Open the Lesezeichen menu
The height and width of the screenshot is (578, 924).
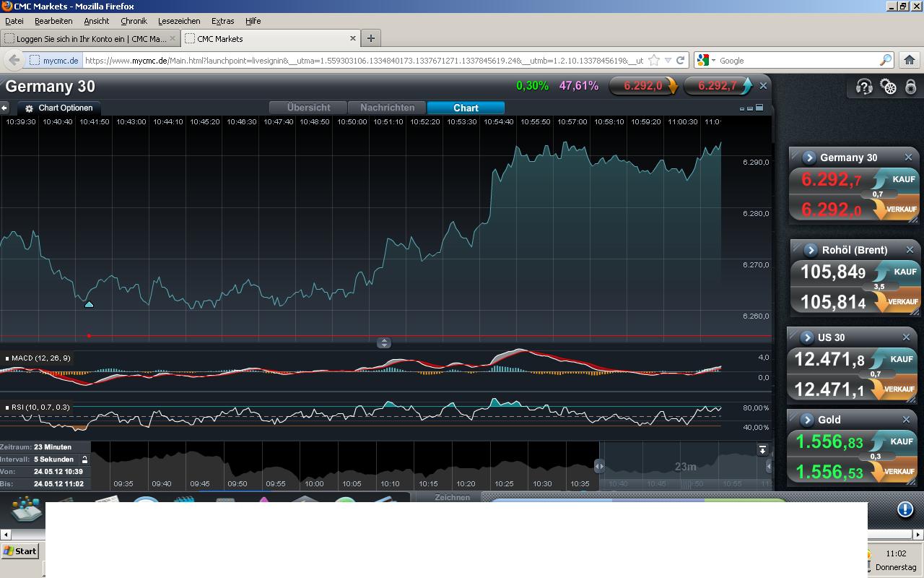click(x=178, y=21)
